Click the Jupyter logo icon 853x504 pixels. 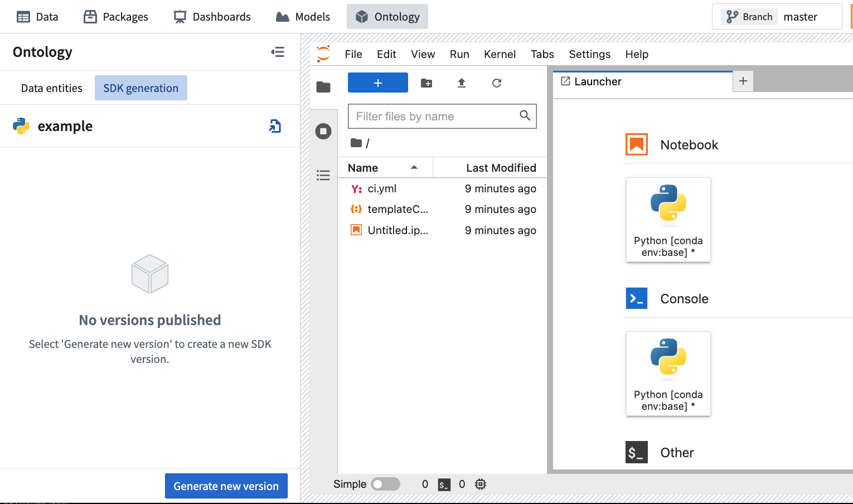pos(323,54)
